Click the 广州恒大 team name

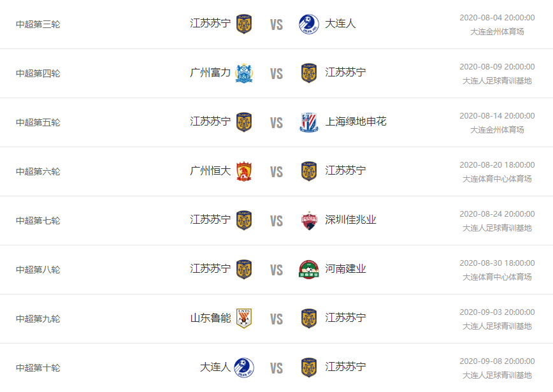[x=210, y=171]
